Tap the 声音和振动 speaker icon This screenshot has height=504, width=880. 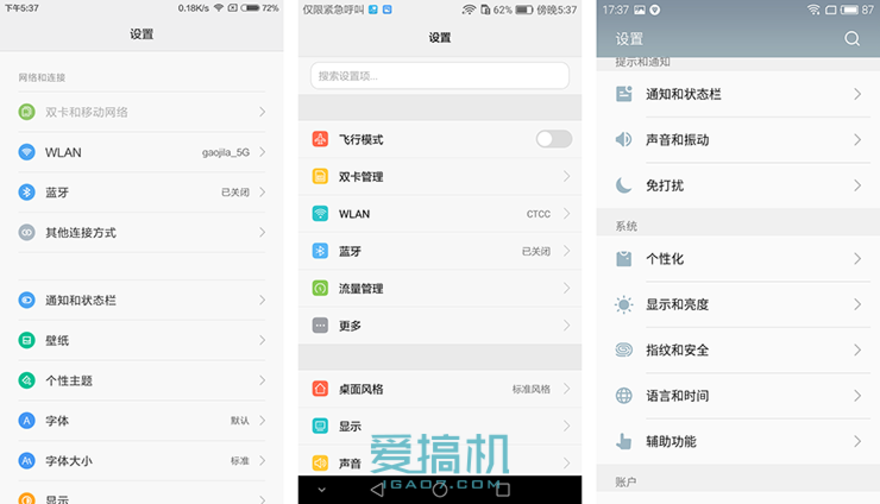pyautogui.click(x=624, y=139)
